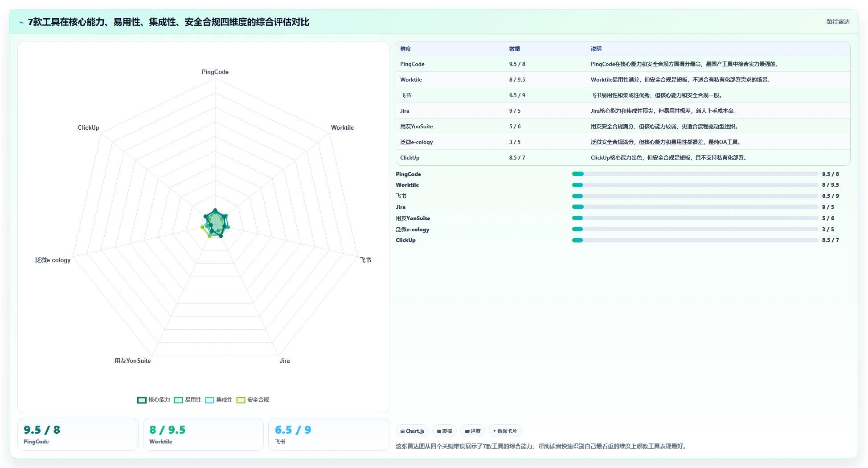Click the Chart.js chip

(x=412, y=431)
